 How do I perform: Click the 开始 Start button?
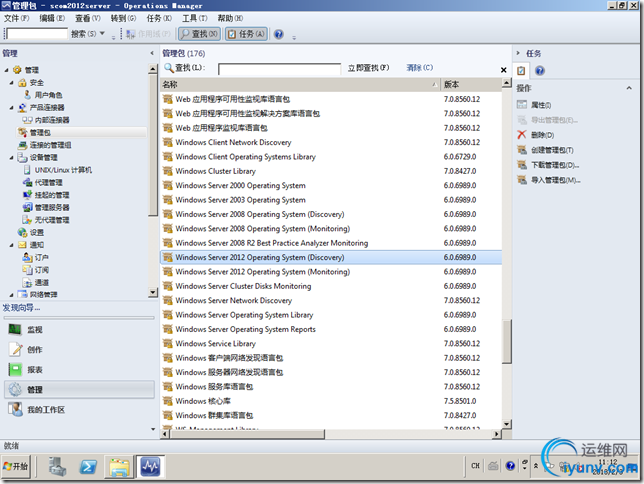click(x=16, y=466)
